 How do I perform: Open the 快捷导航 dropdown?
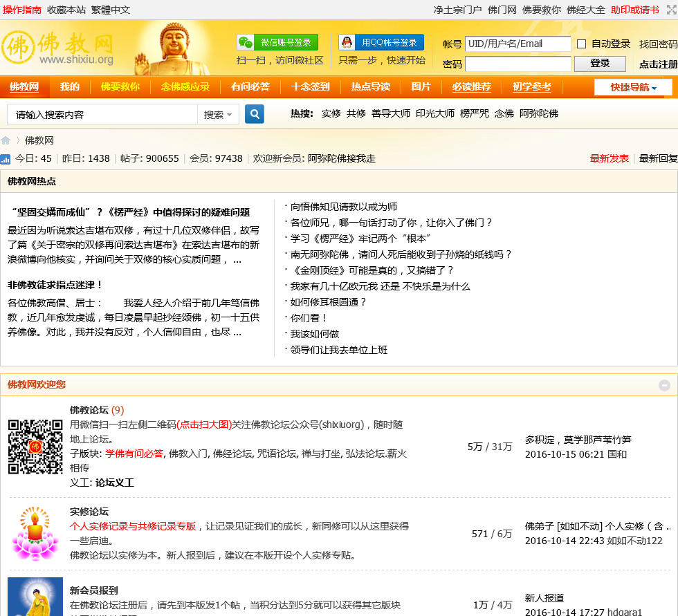pyautogui.click(x=633, y=87)
